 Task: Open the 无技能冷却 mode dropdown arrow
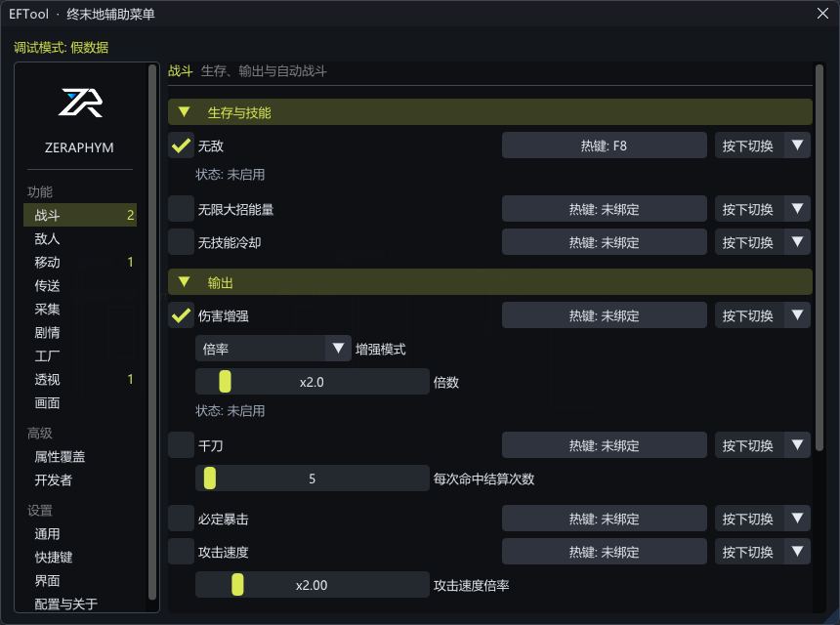[797, 242]
